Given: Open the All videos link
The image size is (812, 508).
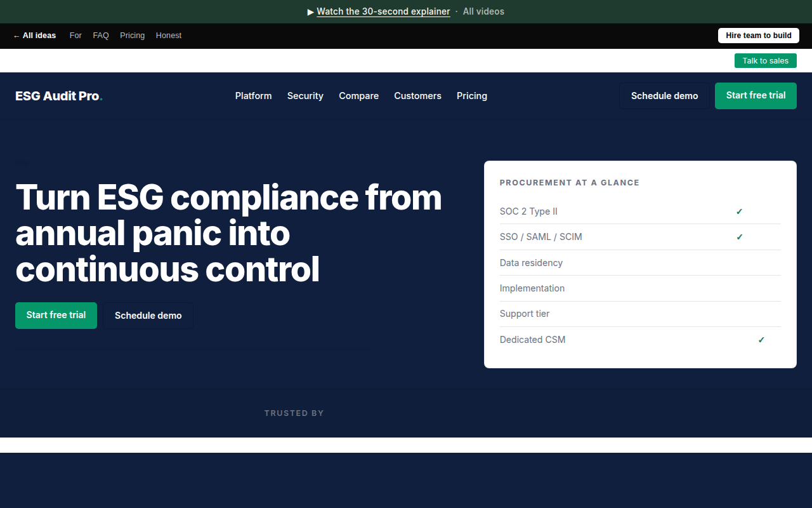Looking at the screenshot, I should tap(483, 11).
